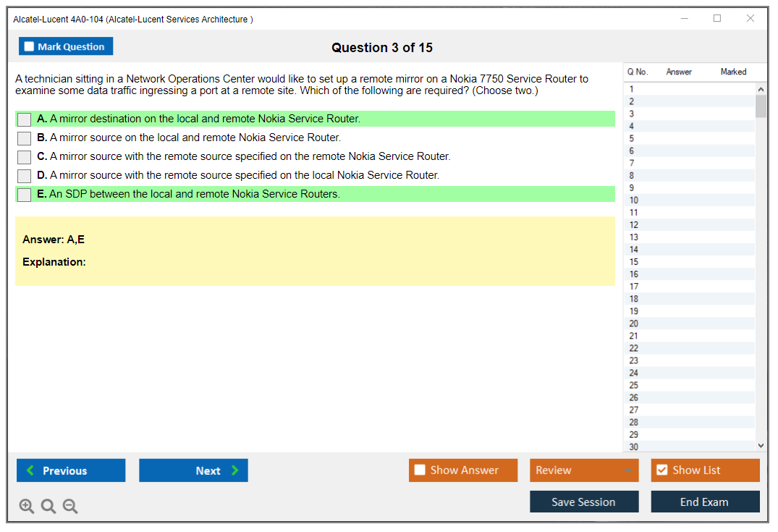This screenshot has height=532, width=778.
Task: Tick the Mark Question checkbox
Action: pyautogui.click(x=30, y=46)
